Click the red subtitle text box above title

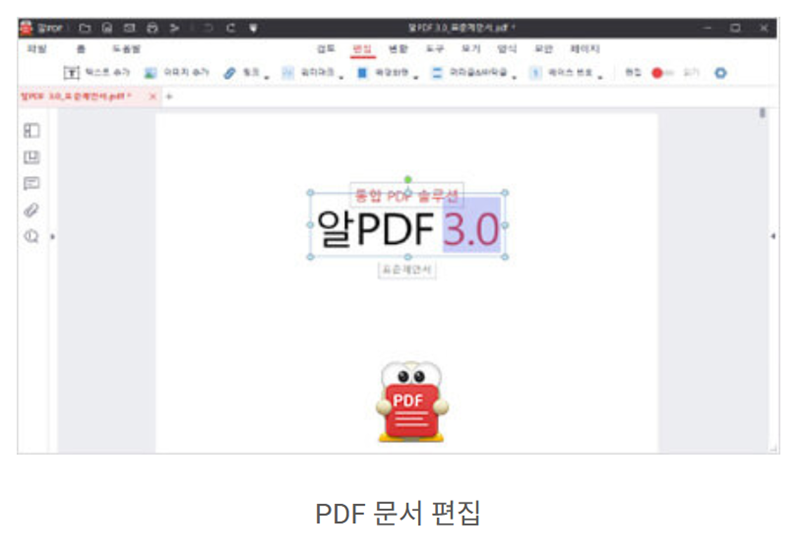click(407, 195)
